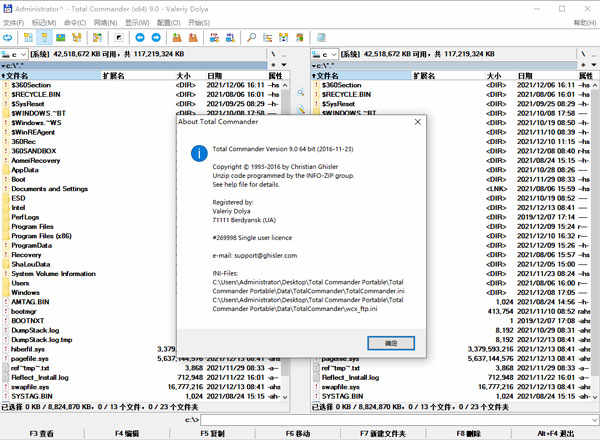The width and height of the screenshot is (600, 440).
Task: Click pencil edit icon in middle bar
Action: click(x=301, y=109)
